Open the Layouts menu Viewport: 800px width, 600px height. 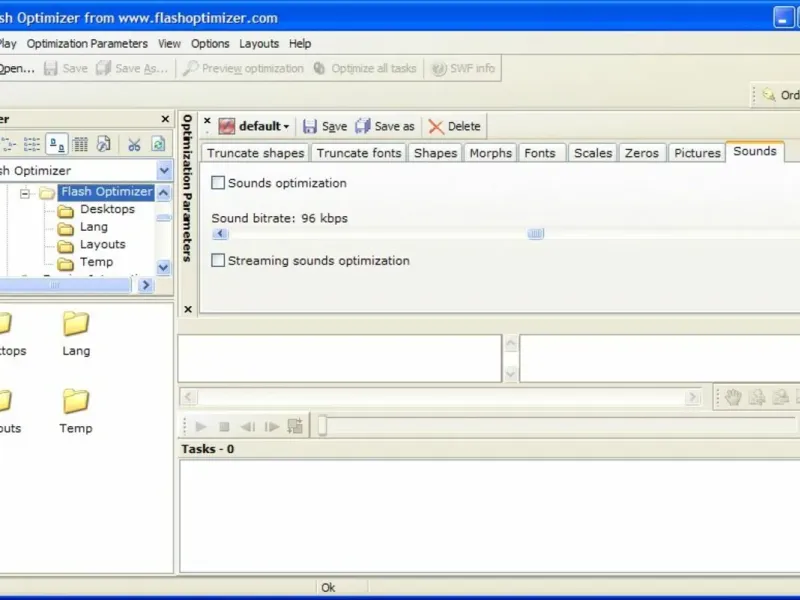[x=259, y=44]
